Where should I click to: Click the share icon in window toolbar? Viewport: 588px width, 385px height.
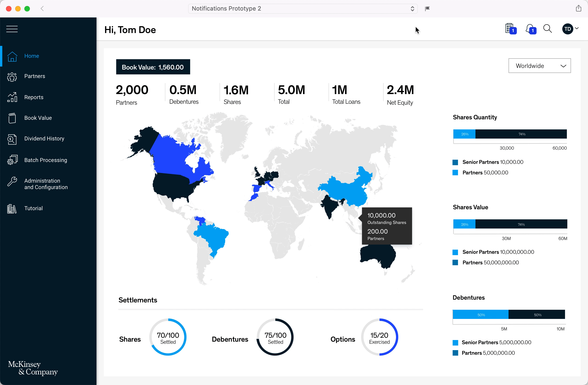[578, 9]
